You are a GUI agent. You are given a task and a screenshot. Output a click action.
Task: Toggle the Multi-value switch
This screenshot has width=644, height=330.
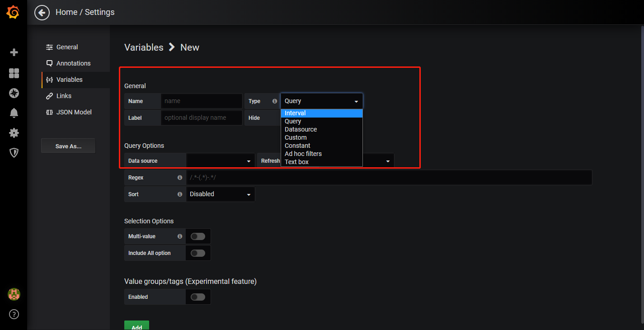[198, 236]
